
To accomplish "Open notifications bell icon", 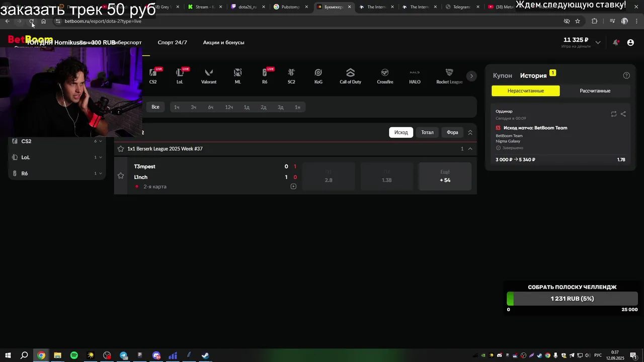I will [615, 43].
